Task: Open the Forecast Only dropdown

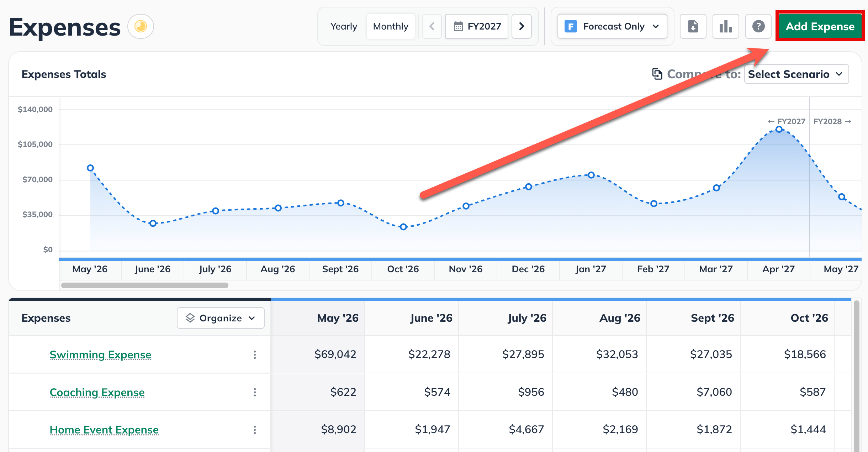Action: (612, 26)
